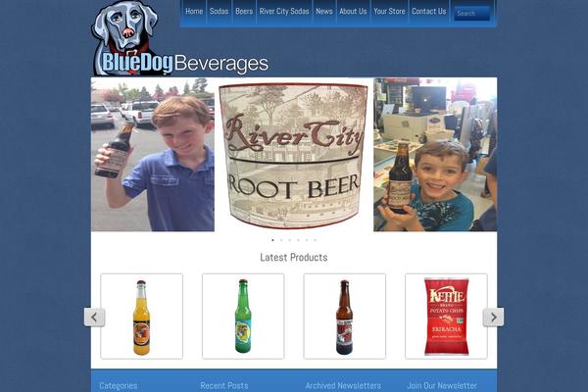Image resolution: width=588 pixels, height=392 pixels.
Task: Select the first slideshow pagination dot
Action: pos(272,240)
